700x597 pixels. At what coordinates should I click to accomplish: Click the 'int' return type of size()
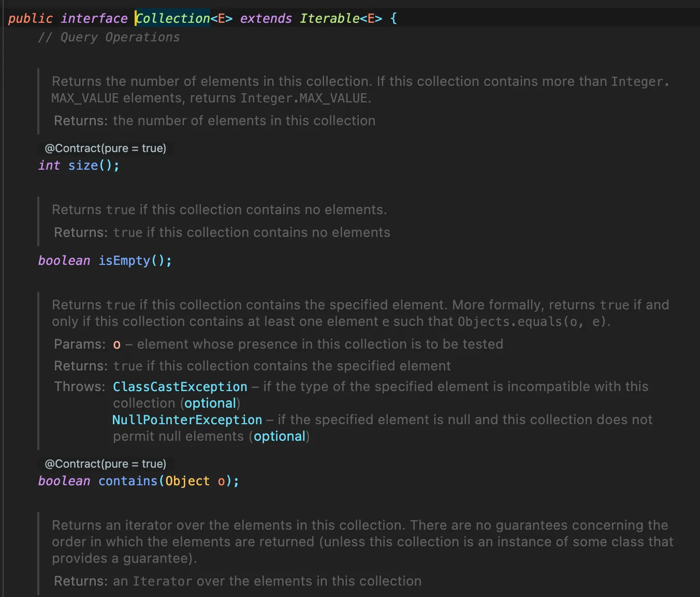coord(49,166)
